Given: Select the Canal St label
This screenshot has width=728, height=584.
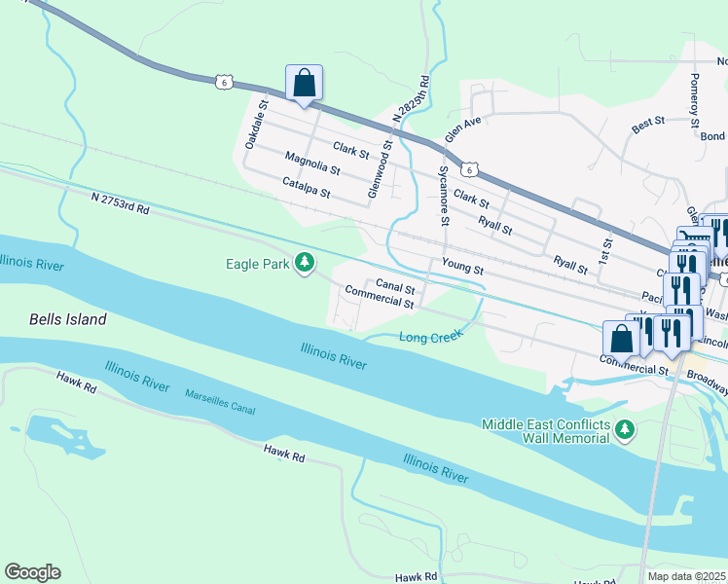Looking at the screenshot, I should tap(395, 286).
